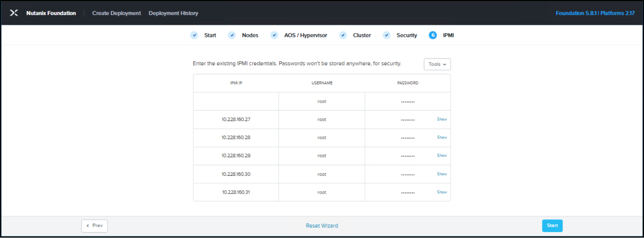The width and height of the screenshot is (644, 238).
Task: Click the IPMI IP field 10.228.160.29
Action: coord(236,156)
